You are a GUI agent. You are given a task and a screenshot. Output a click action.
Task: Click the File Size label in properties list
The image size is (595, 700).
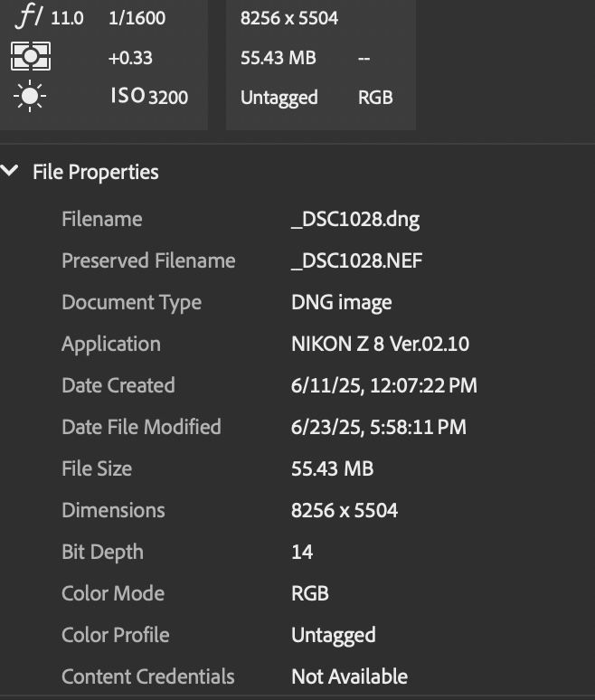click(x=97, y=468)
